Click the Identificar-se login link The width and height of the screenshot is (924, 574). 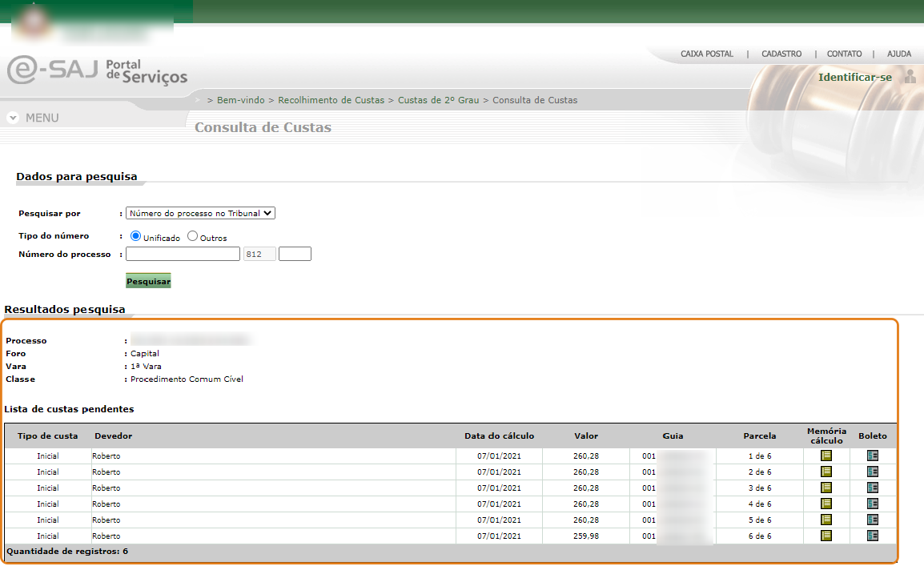click(x=854, y=78)
